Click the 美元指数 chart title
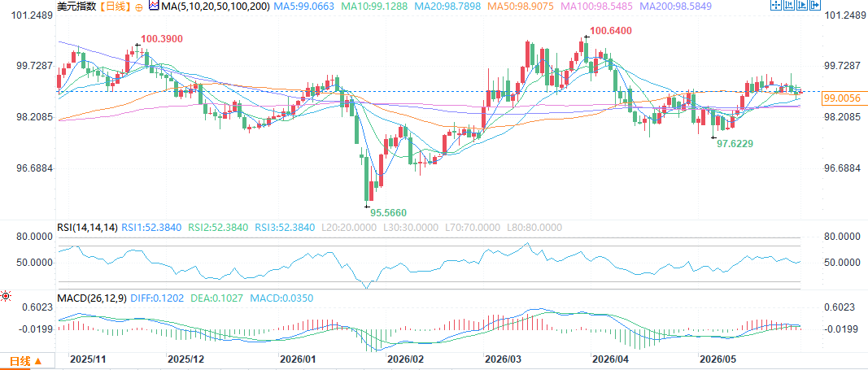Image resolution: width=868 pixels, height=370 pixels. point(77,7)
